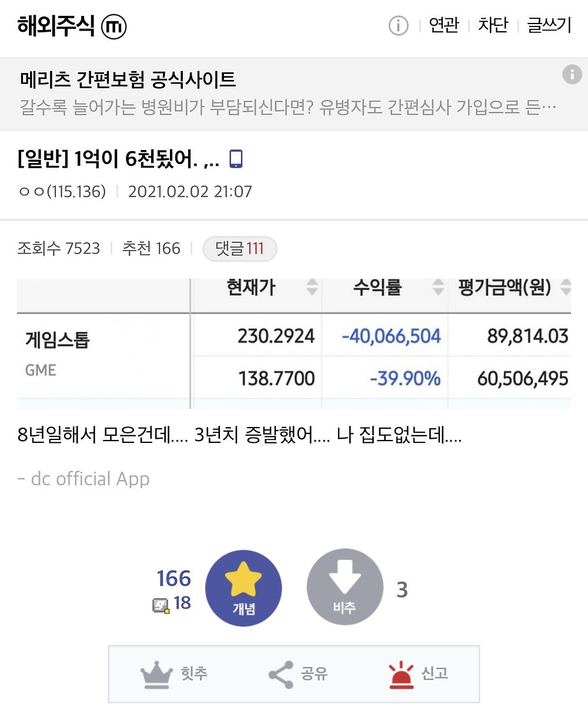588x717 pixels.
Task: Sort by 수익률 column arrows
Action: point(438,288)
